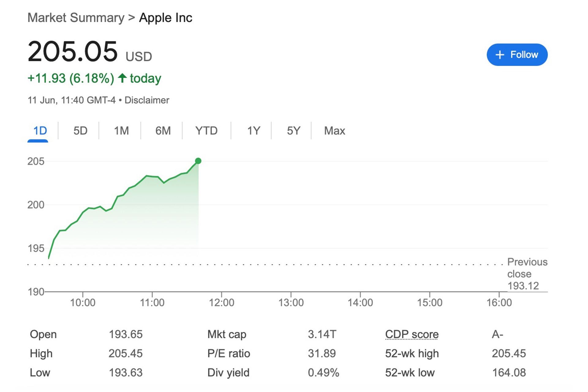Click the 205.05 price value
The height and width of the screenshot is (392, 588).
point(73,51)
